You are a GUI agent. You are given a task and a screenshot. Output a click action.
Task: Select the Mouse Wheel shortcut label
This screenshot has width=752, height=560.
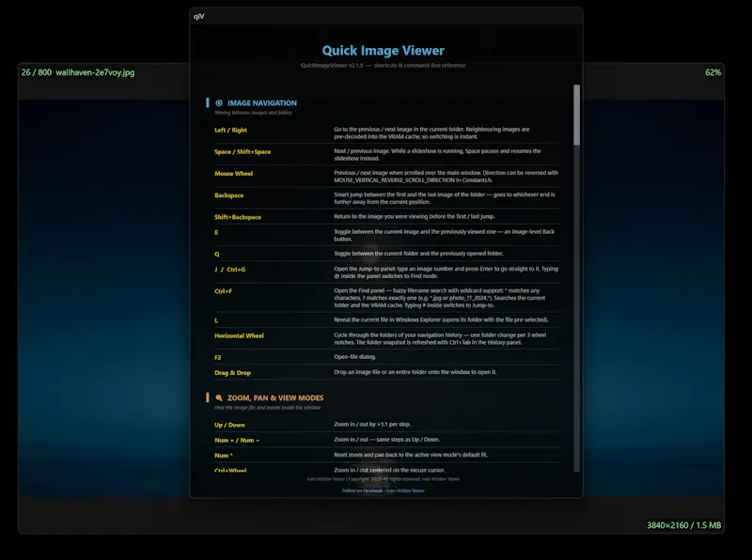coord(233,174)
